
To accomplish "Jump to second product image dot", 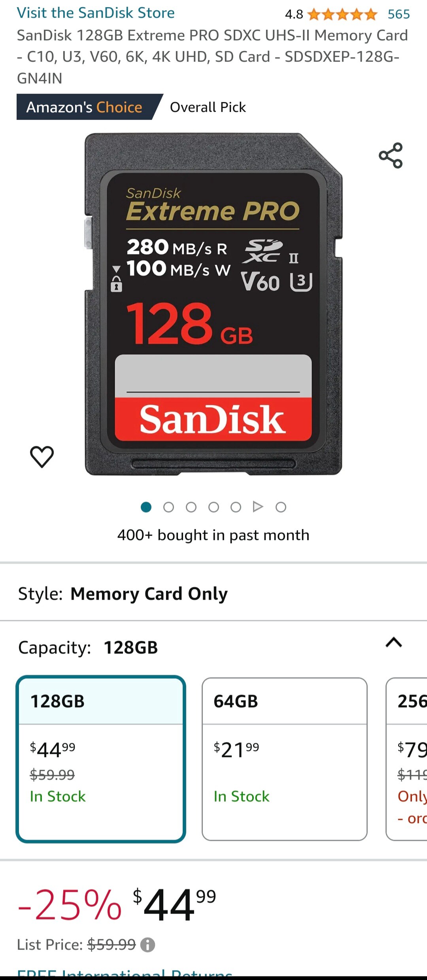I will [169, 507].
